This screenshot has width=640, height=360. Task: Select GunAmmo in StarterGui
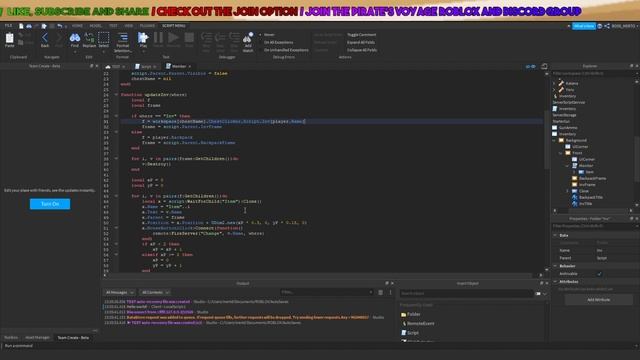[564, 128]
